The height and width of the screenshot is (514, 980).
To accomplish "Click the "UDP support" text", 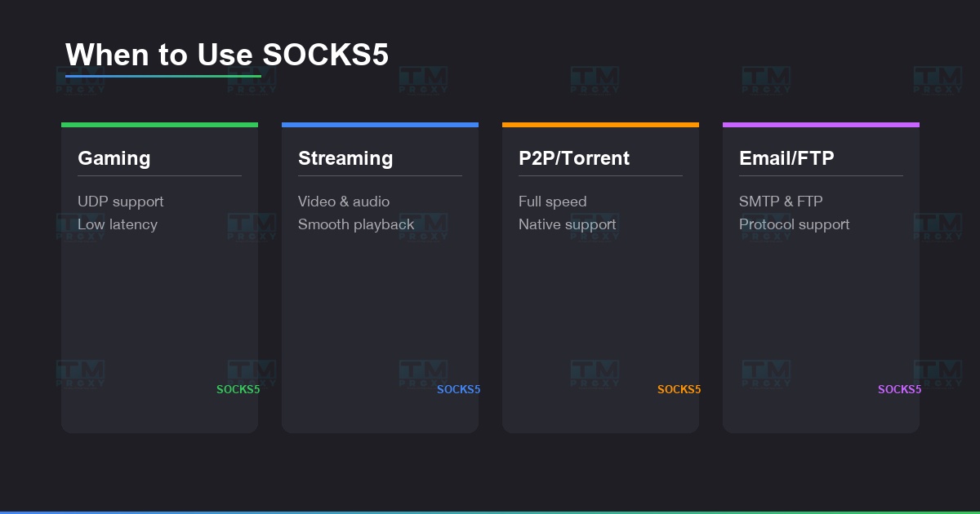I will tap(120, 202).
